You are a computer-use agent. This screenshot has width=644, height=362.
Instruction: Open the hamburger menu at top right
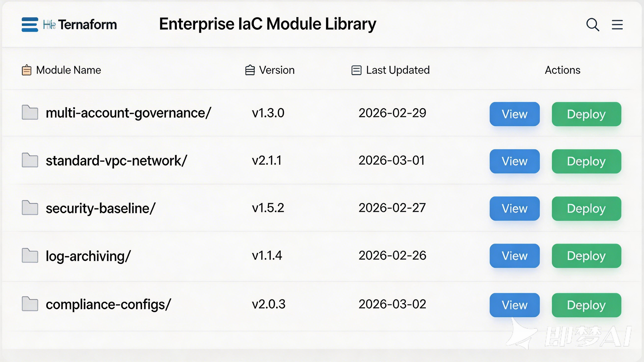pyautogui.click(x=617, y=25)
